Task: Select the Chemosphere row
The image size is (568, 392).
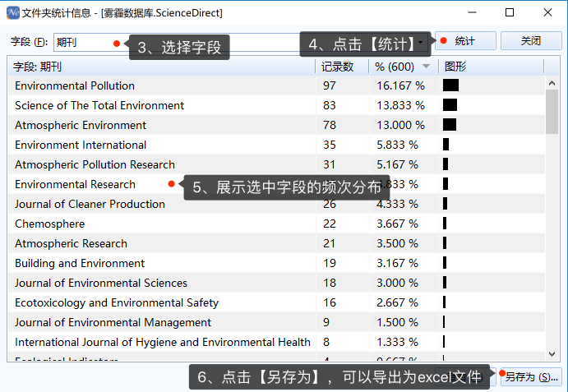Action: [277, 224]
